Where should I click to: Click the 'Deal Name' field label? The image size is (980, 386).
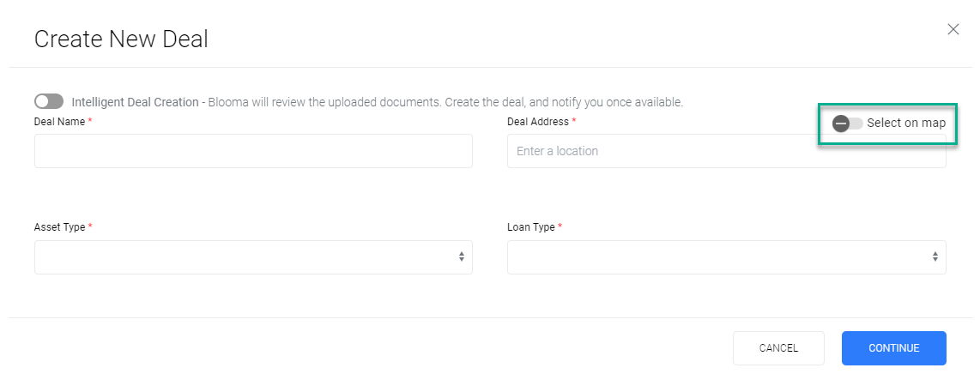(x=59, y=122)
